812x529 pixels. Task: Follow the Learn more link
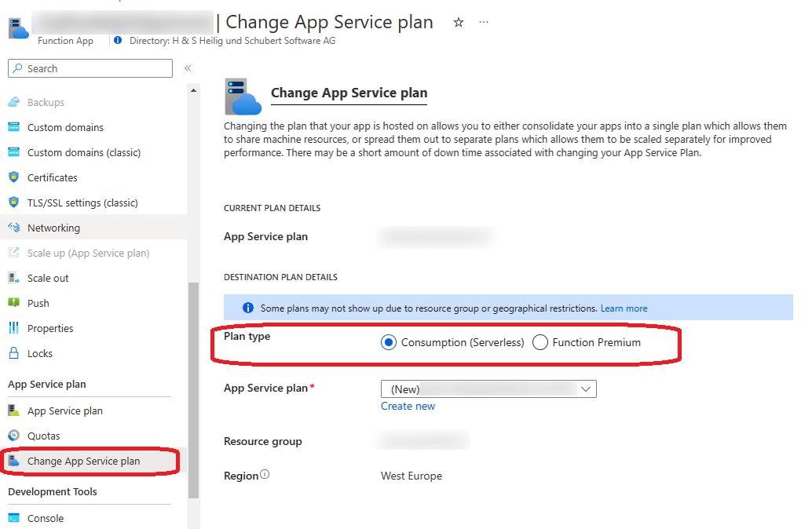point(624,308)
